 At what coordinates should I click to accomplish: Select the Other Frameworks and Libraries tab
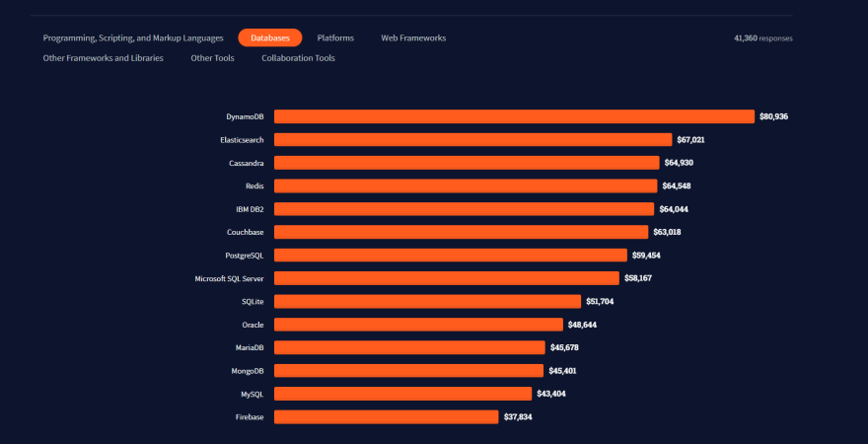click(x=103, y=58)
